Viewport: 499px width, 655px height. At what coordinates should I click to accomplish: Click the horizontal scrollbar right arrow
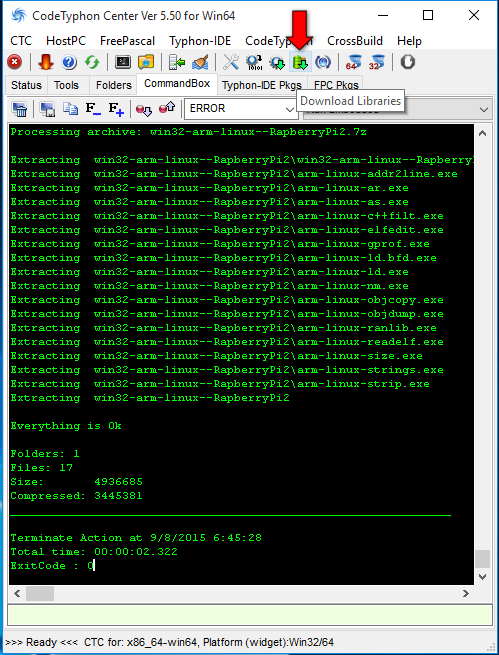(x=466, y=594)
